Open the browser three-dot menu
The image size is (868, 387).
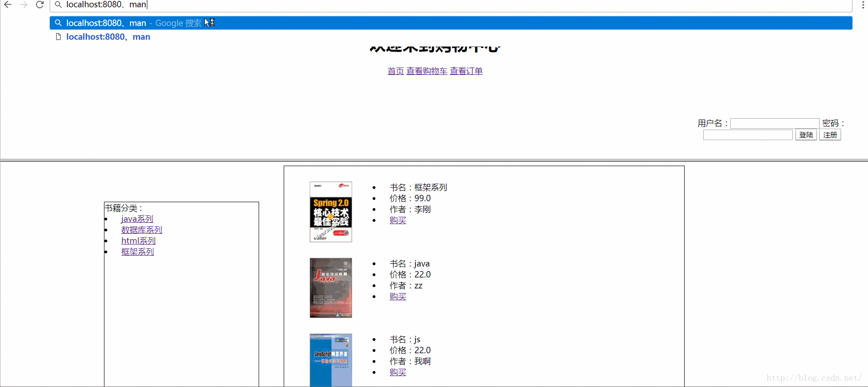click(863, 5)
